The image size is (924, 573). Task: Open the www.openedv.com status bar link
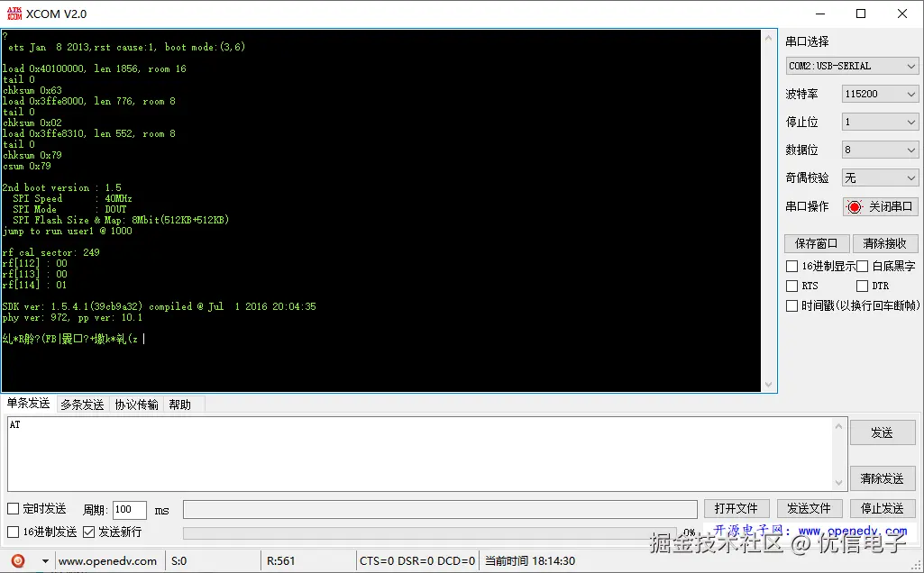108,561
